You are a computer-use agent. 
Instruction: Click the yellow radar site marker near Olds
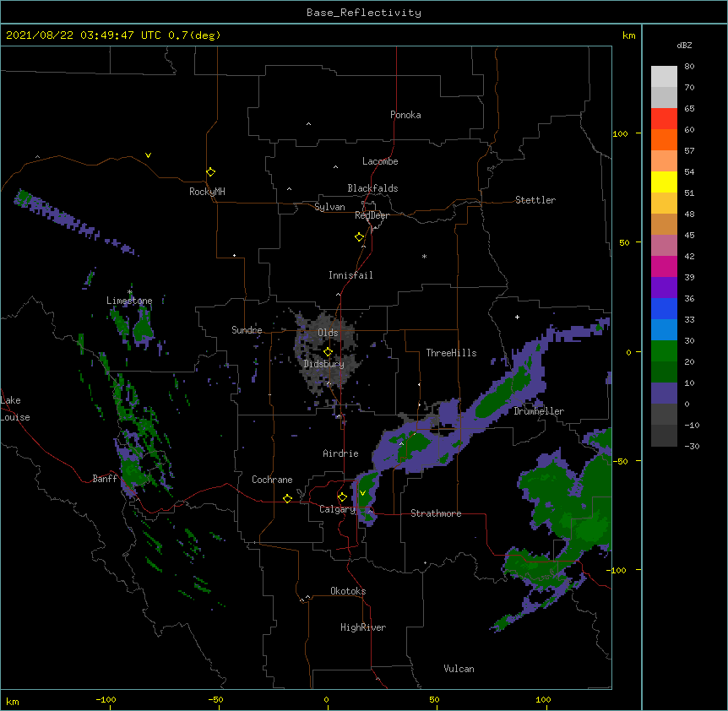[328, 352]
